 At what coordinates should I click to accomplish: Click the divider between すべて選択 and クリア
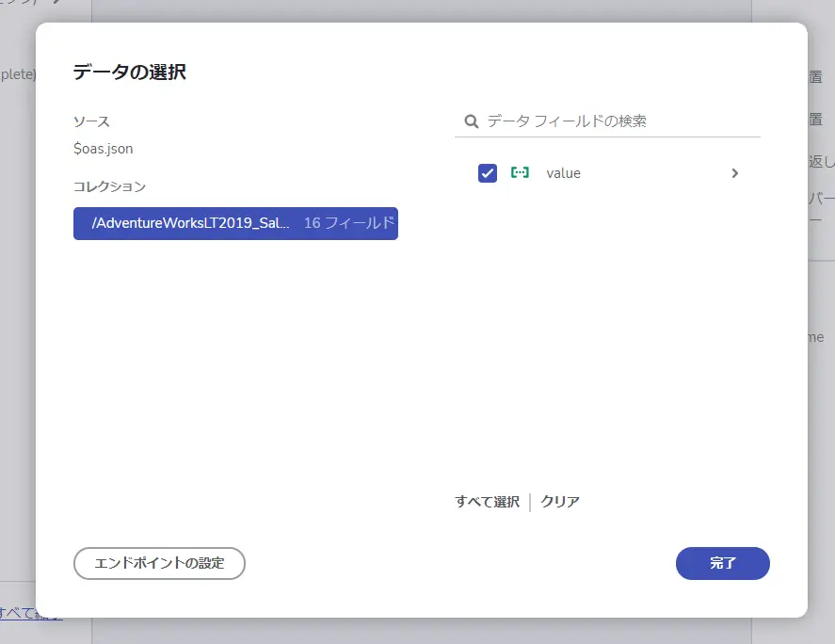point(530,502)
